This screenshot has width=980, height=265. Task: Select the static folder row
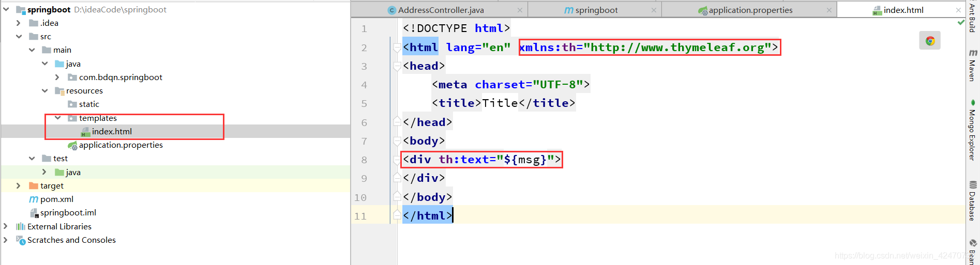pyautogui.click(x=175, y=104)
